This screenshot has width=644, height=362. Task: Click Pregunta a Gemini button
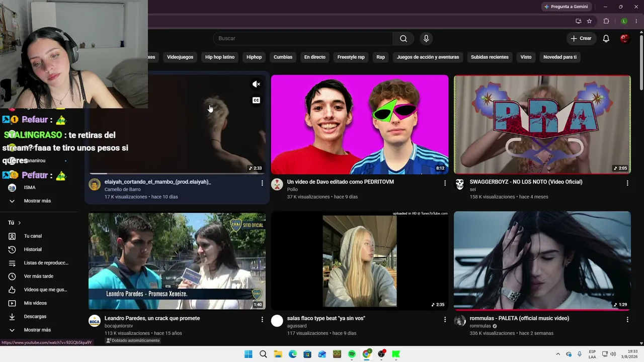566,7
